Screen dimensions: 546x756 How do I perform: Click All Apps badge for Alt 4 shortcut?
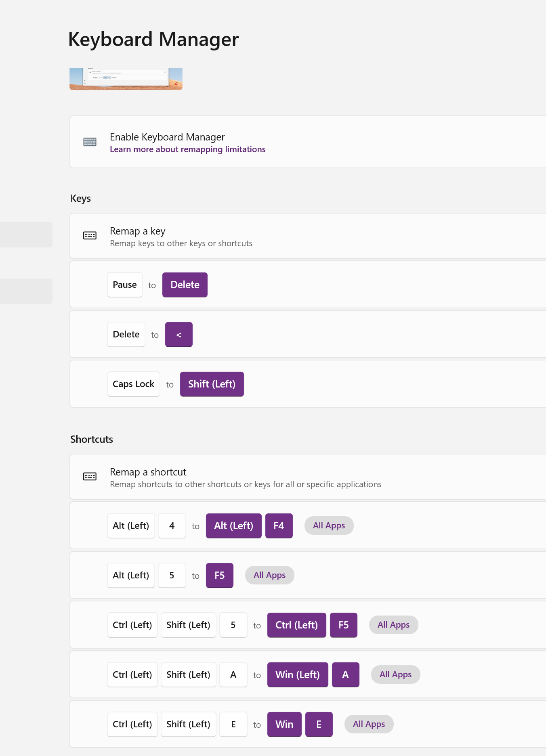329,526
